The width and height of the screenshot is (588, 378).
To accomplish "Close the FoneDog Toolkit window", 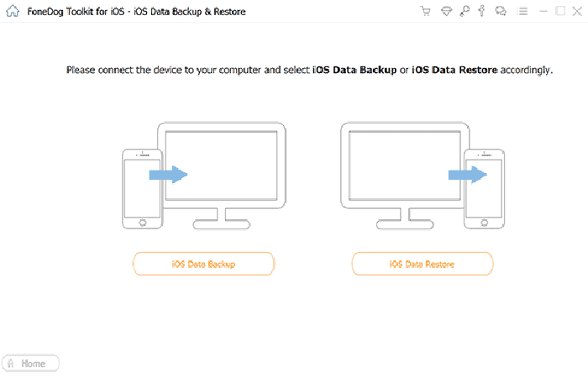I will [577, 11].
